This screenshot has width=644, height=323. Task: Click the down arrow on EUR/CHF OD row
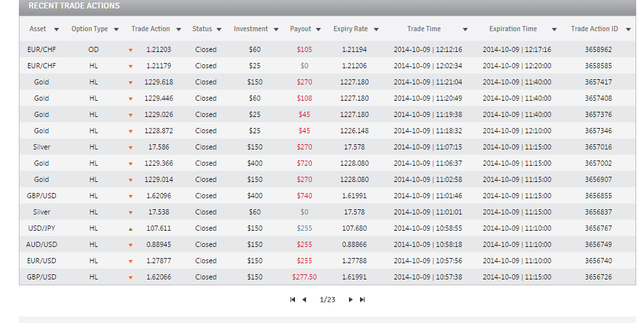click(x=131, y=50)
